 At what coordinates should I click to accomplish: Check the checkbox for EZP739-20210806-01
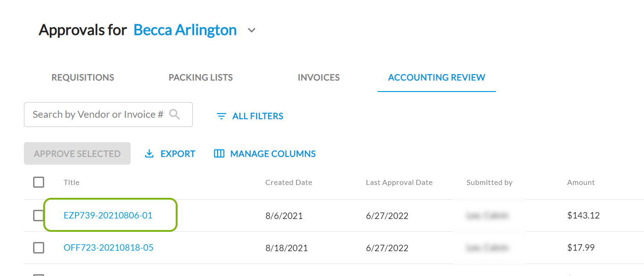point(39,215)
